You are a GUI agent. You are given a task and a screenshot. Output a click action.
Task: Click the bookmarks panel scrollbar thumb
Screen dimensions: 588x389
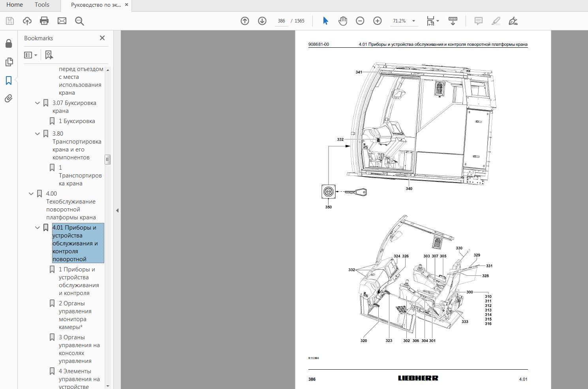coord(107,159)
